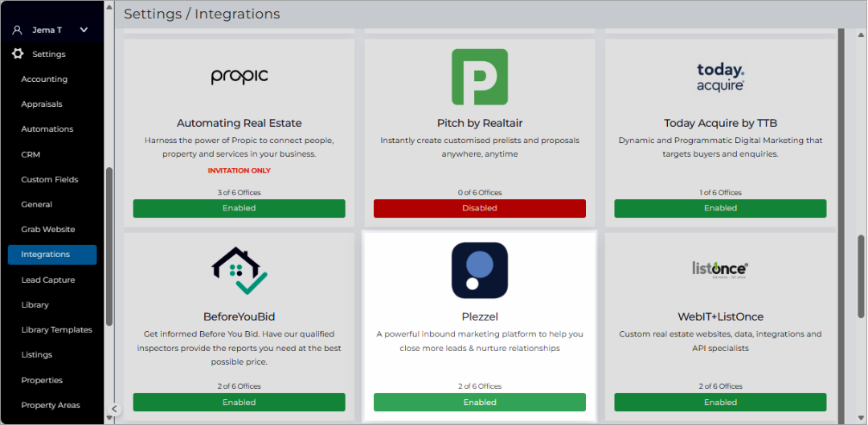
Task: Open Appraisals settings
Action: 42,104
